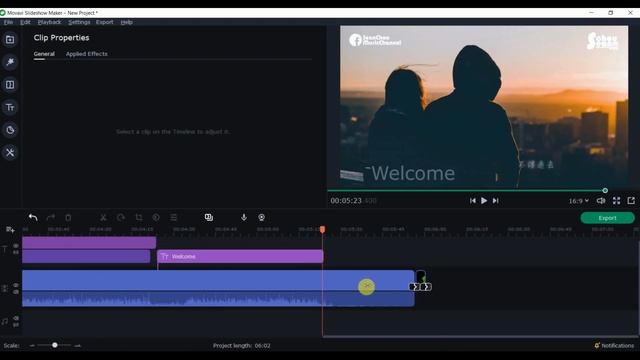Click the timeline Scale slider handle
Viewport: 640px width, 360px height.
(55, 345)
